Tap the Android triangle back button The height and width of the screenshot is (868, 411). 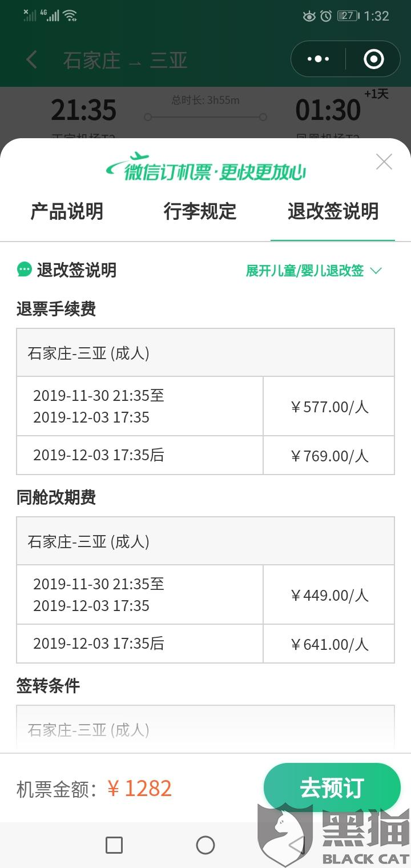click(297, 845)
